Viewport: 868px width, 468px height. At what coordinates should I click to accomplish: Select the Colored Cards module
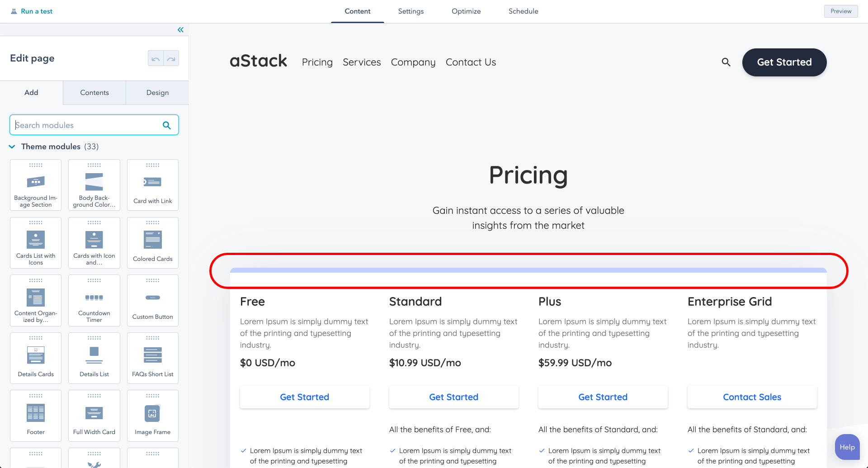(x=153, y=243)
